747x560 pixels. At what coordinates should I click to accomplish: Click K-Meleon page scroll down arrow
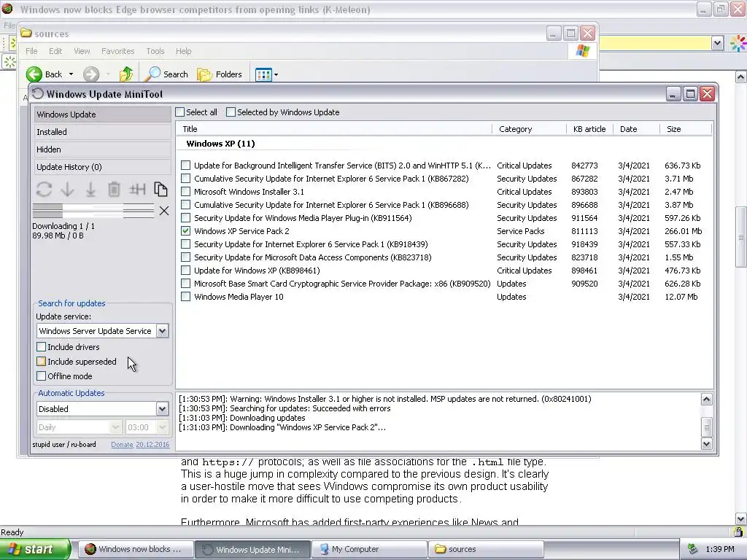741,519
